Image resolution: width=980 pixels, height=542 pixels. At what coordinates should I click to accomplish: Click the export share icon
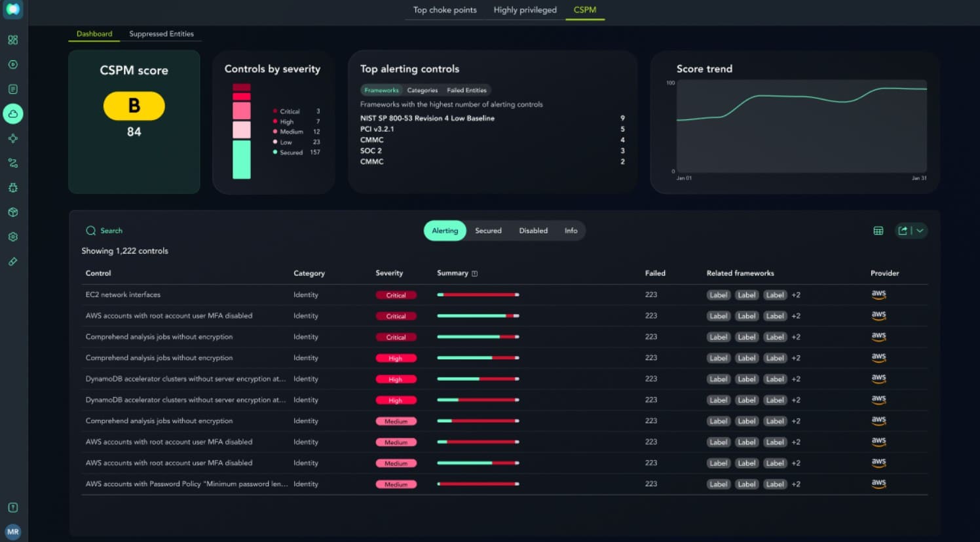pos(903,231)
